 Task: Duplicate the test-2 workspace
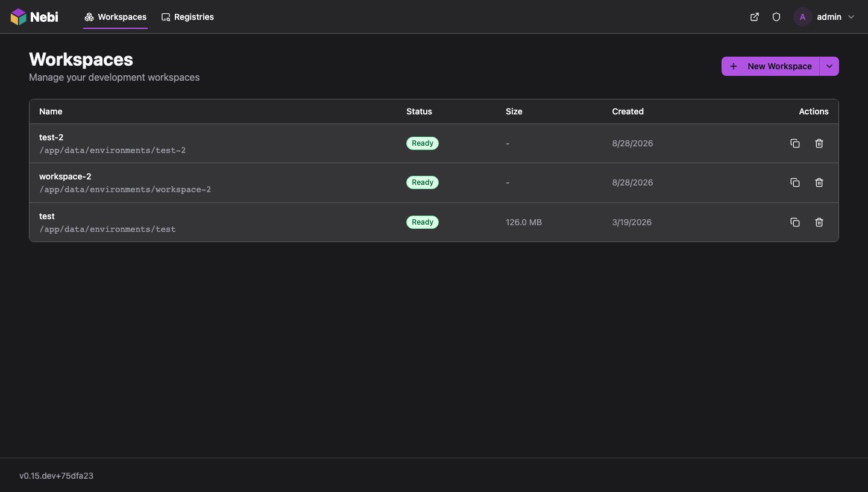click(795, 143)
